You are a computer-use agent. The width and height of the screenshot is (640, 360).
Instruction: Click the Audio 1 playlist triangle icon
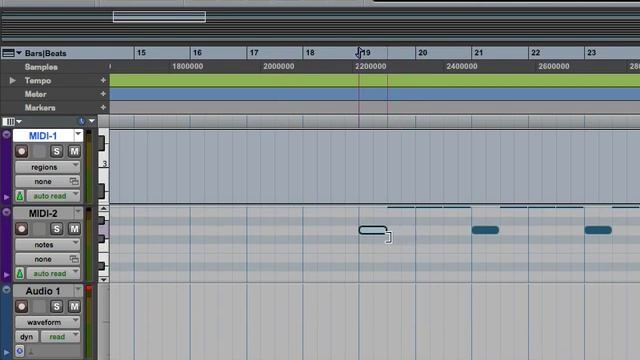point(6,352)
